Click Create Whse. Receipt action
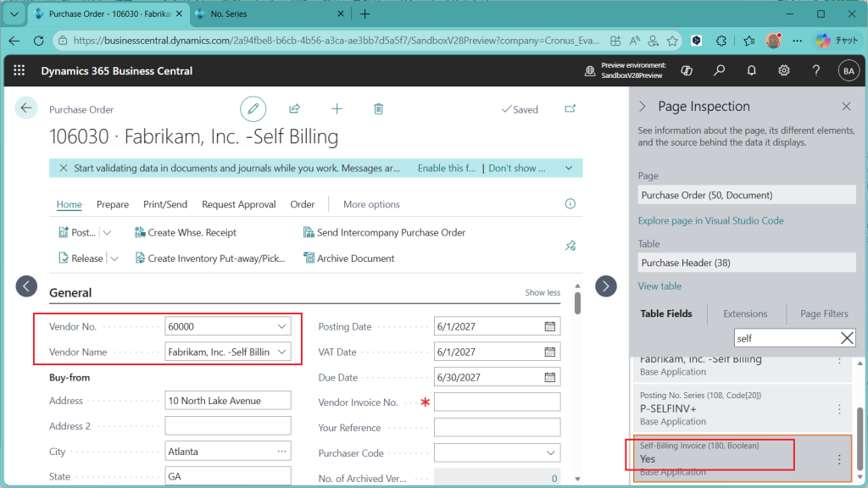The image size is (868, 488). pos(192,232)
